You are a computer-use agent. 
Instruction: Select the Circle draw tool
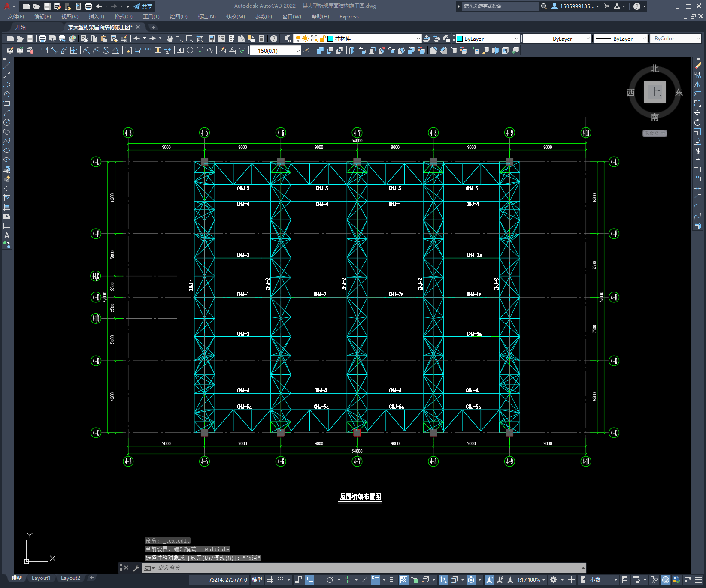click(x=7, y=122)
